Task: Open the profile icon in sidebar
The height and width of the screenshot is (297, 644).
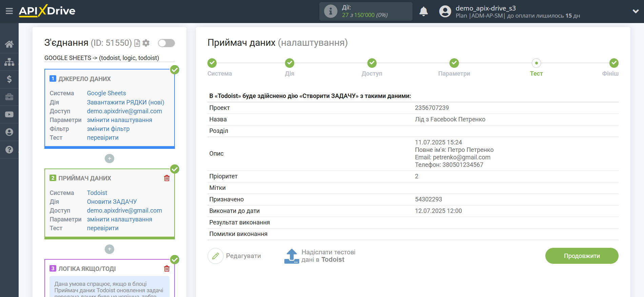Action: tap(9, 132)
